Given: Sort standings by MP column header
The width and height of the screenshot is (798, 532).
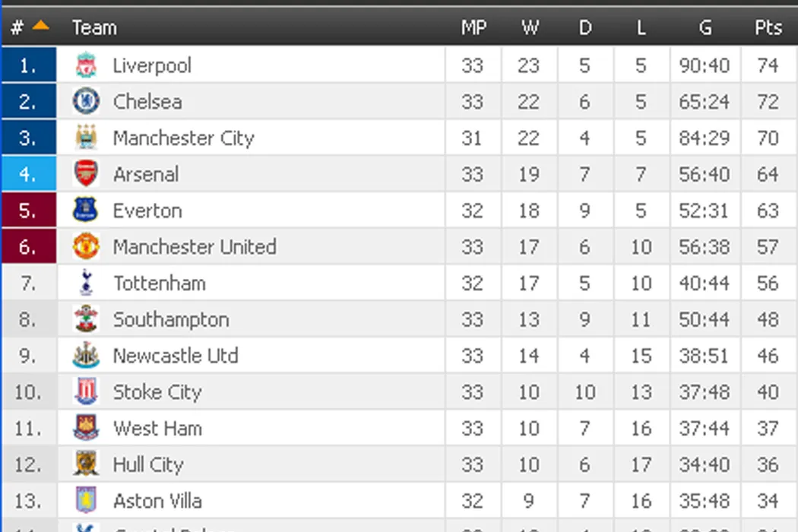Looking at the screenshot, I should click(473, 28).
